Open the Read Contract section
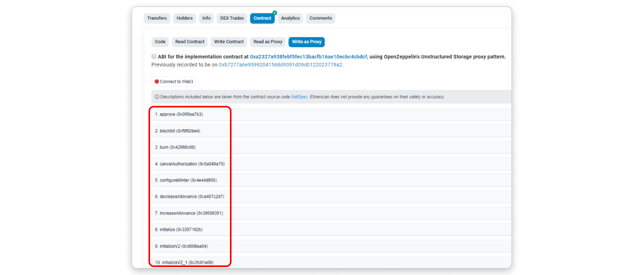Image resolution: width=644 pixels, height=275 pixels. point(190,42)
